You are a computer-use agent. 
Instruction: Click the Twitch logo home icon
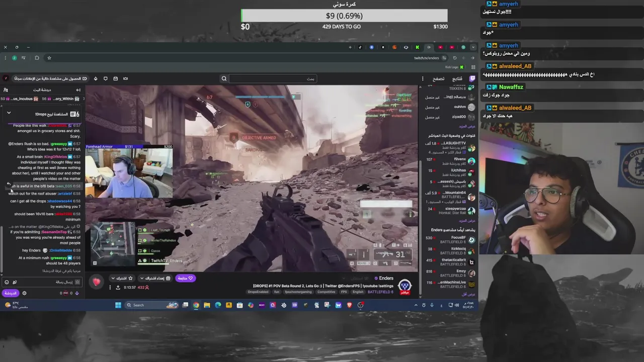(472, 78)
